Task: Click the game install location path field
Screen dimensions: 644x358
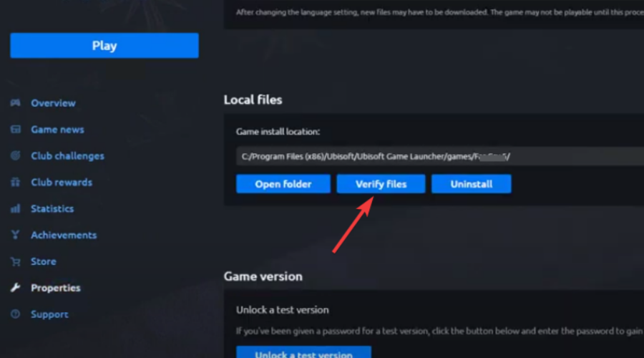Action: 440,156
